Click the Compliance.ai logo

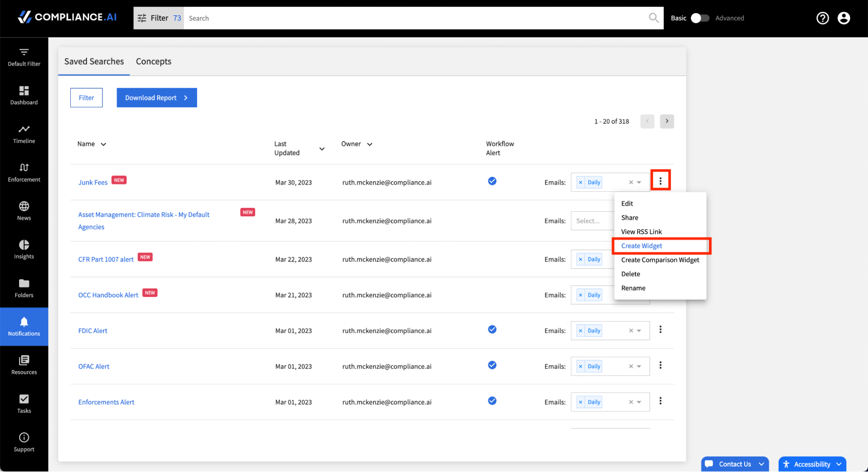[x=67, y=17]
